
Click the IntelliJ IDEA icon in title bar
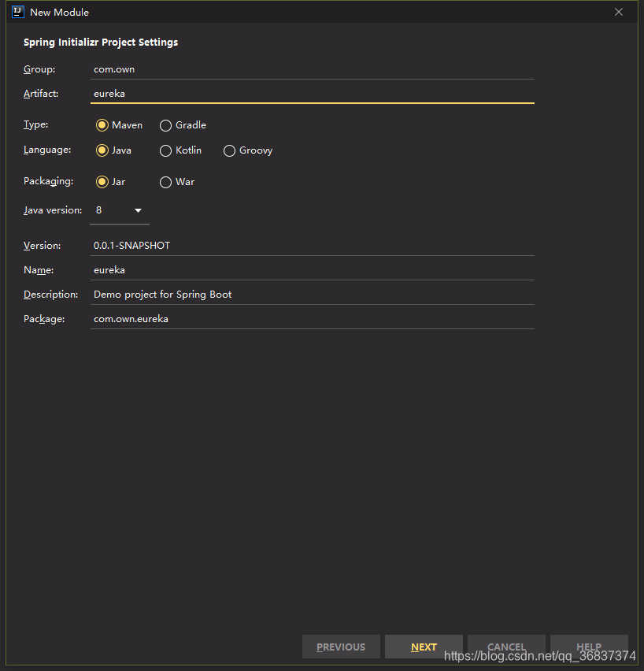pos(18,12)
